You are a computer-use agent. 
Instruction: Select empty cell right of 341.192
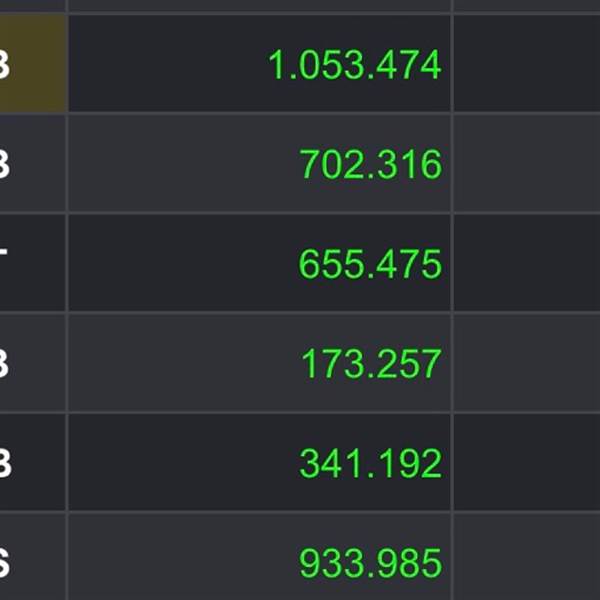tap(527, 462)
